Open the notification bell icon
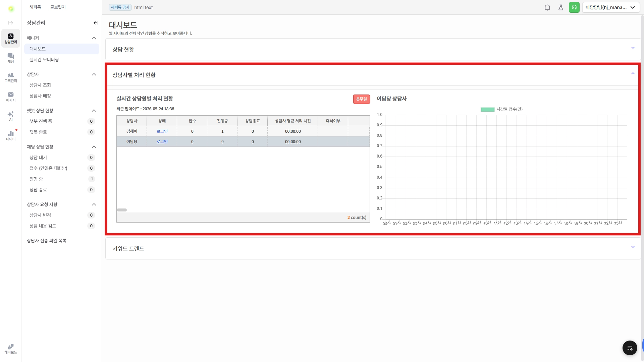Screen dimensions: 644x362 547,7
